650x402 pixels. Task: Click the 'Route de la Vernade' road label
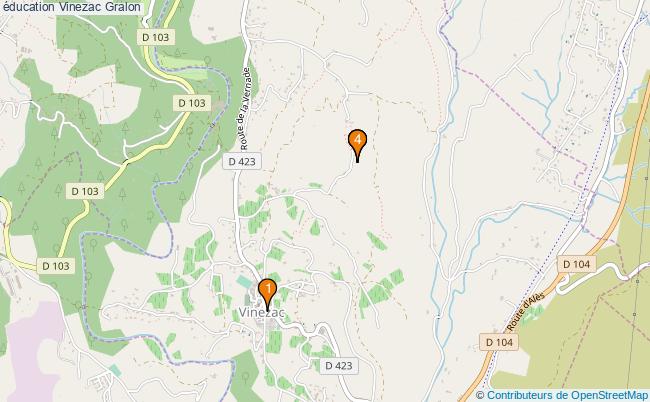[x=245, y=109]
